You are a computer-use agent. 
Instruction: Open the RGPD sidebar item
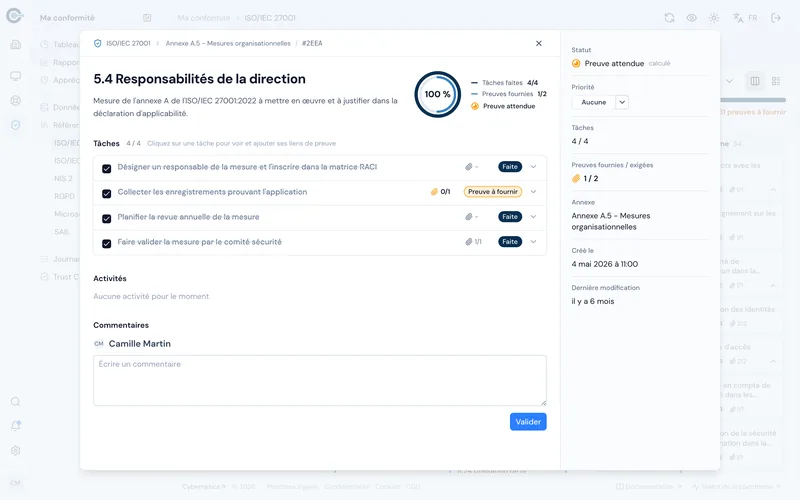pyautogui.click(x=64, y=196)
